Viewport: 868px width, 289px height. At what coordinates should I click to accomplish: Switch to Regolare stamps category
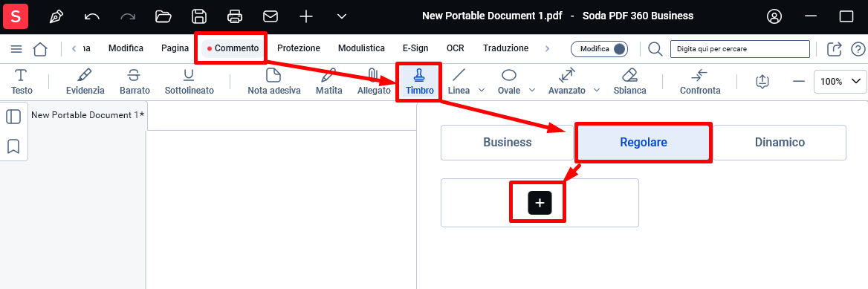pyautogui.click(x=644, y=143)
